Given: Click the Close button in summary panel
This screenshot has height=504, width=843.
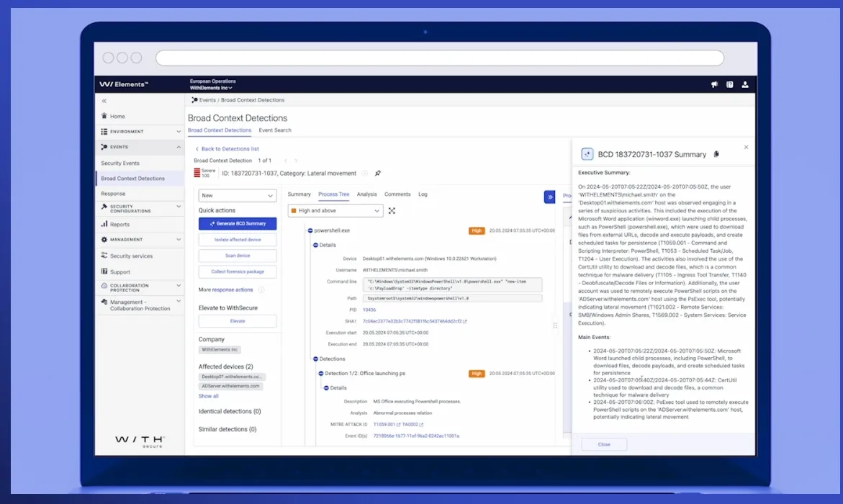Looking at the screenshot, I should 604,445.
